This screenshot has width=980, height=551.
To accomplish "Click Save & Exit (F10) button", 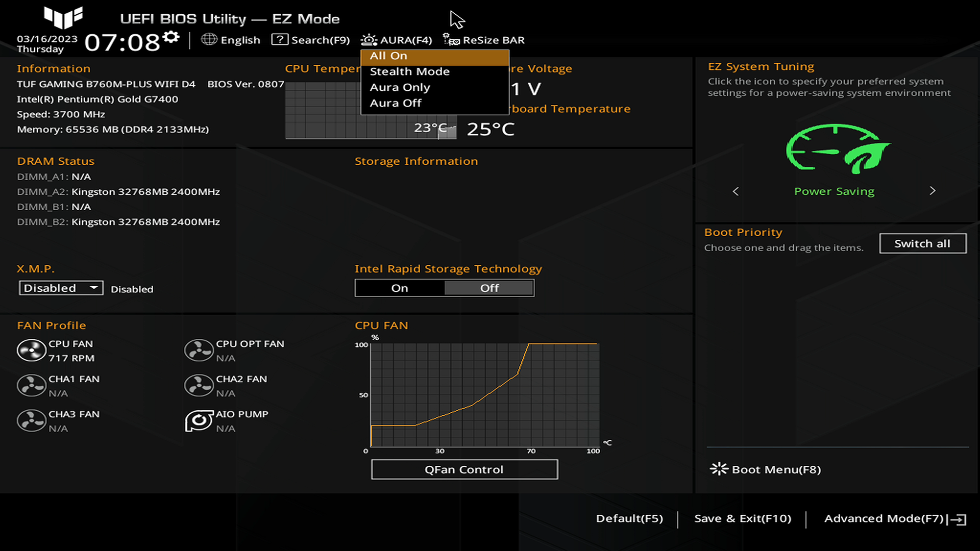I will pos(742,518).
